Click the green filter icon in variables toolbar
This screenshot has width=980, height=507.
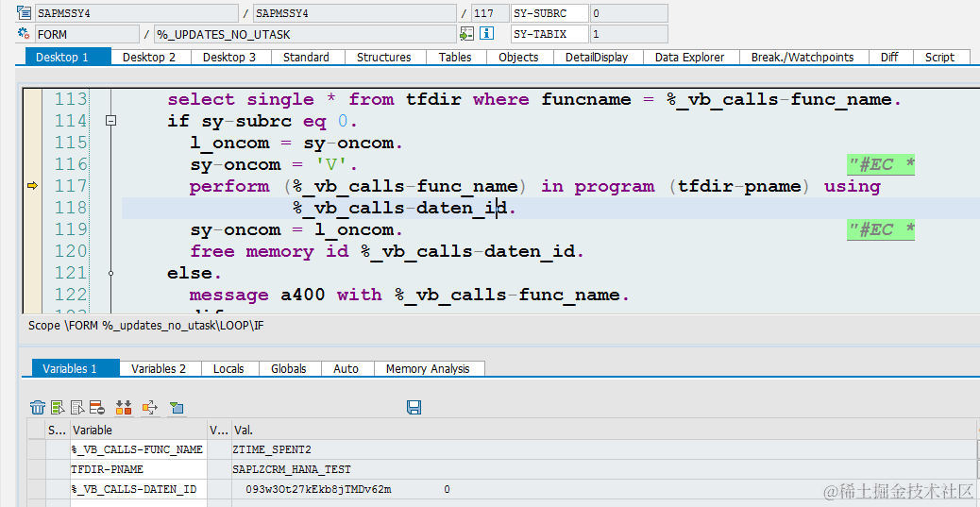coord(177,408)
